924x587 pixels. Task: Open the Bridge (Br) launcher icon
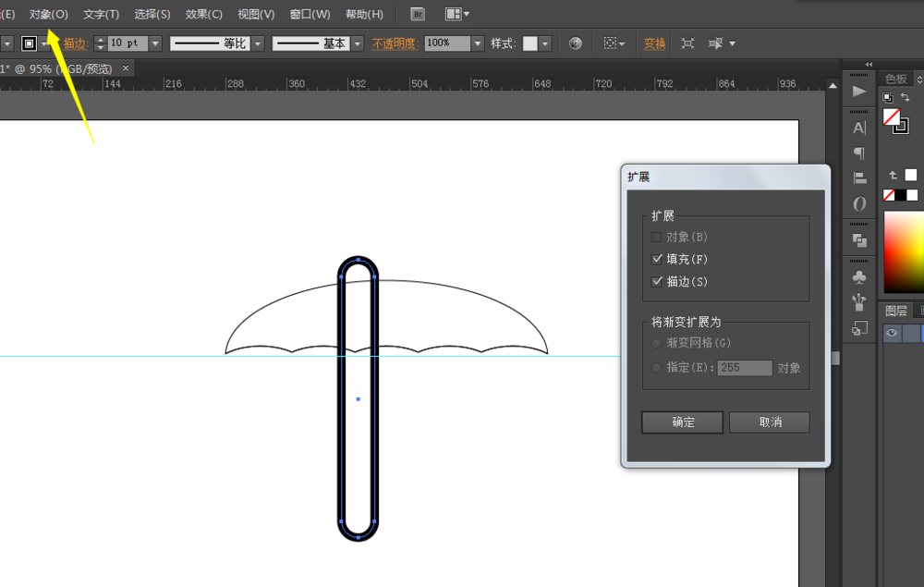(x=418, y=14)
